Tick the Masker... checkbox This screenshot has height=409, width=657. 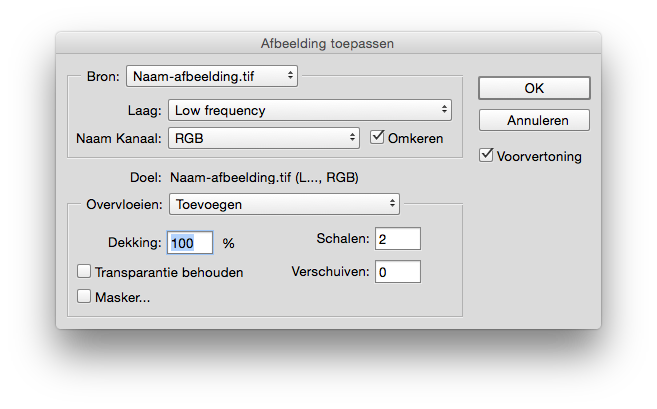tap(84, 296)
